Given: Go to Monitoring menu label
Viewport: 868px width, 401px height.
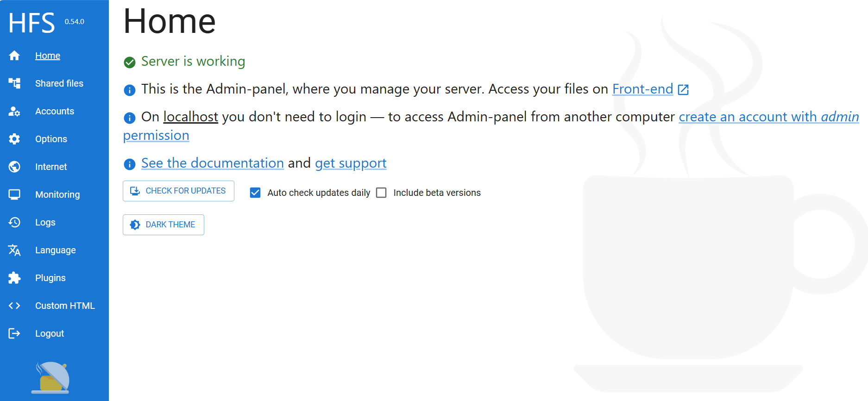Looking at the screenshot, I should (57, 194).
